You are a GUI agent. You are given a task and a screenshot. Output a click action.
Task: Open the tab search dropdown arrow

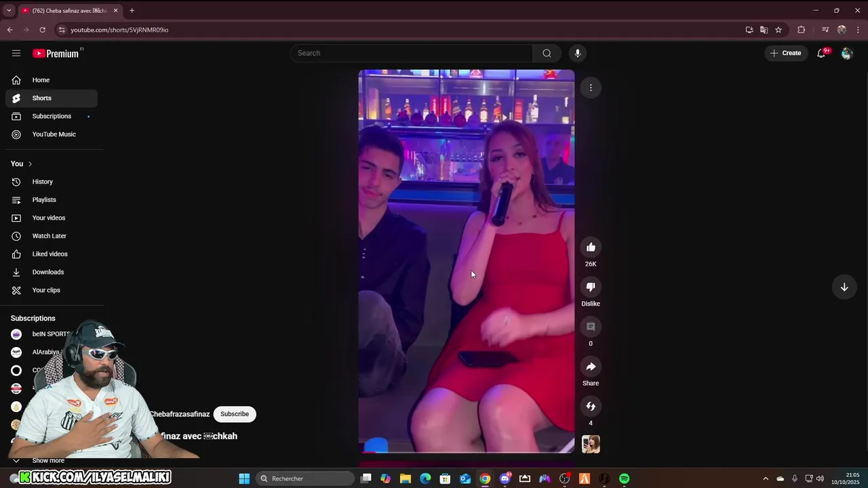point(9,11)
